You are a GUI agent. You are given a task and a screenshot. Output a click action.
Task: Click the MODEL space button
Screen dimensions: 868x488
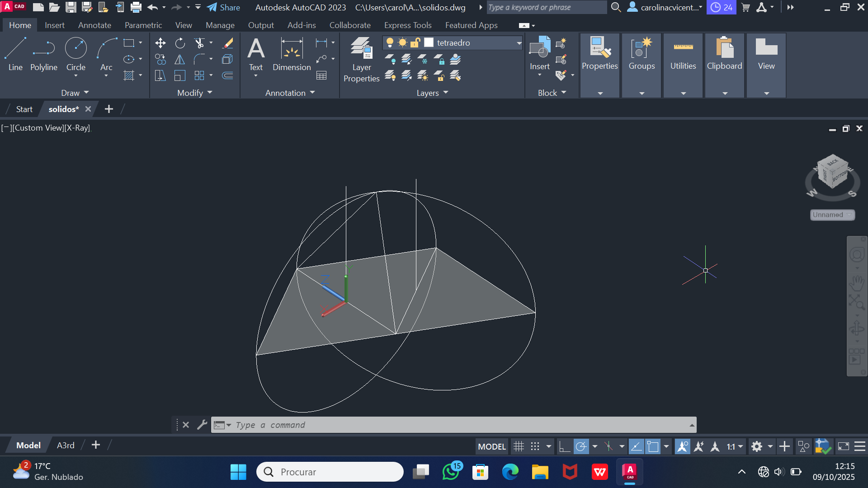pos(491,446)
